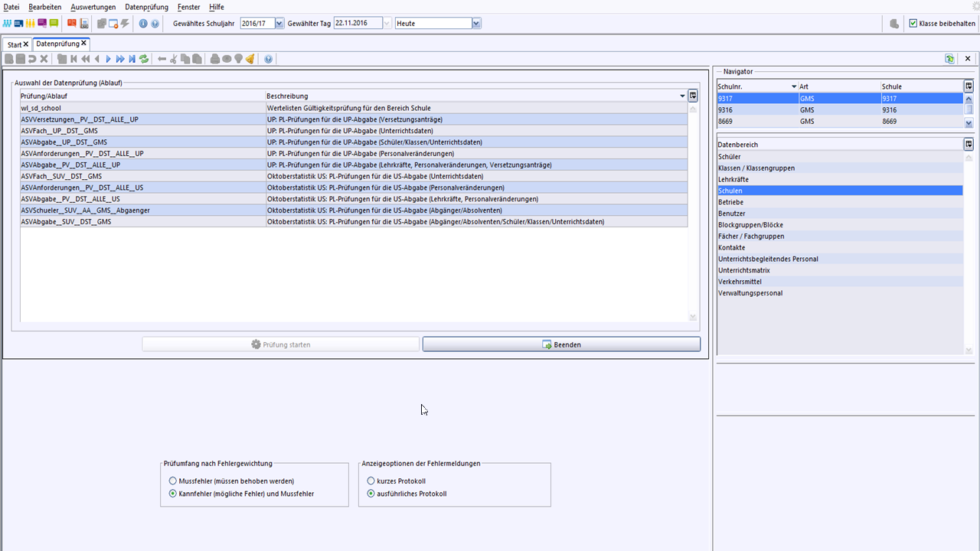Open the Datei menu
This screenshot has width=980, height=551.
[11, 7]
